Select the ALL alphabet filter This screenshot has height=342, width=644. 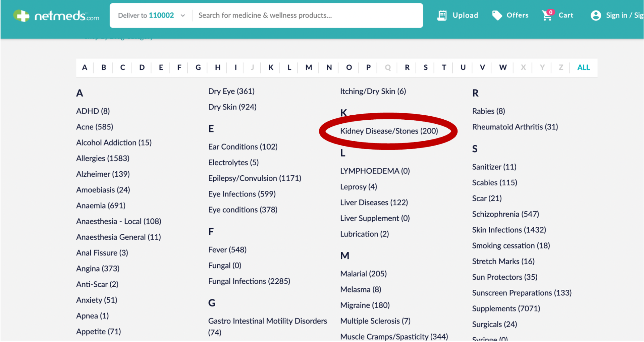(x=583, y=67)
